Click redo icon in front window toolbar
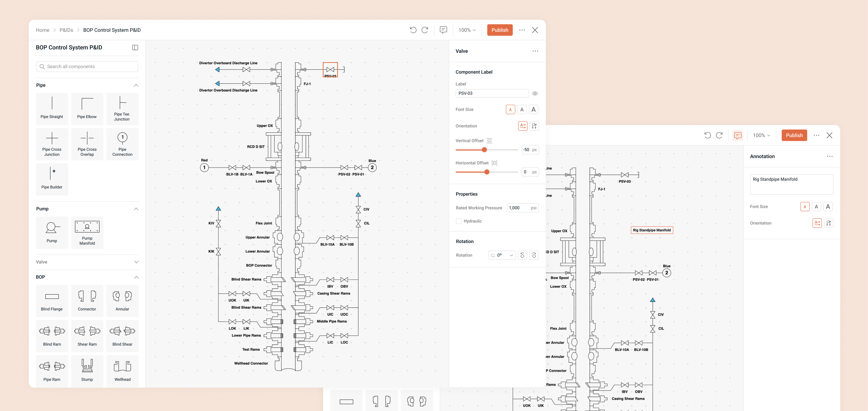The width and height of the screenshot is (868, 411). tap(425, 30)
